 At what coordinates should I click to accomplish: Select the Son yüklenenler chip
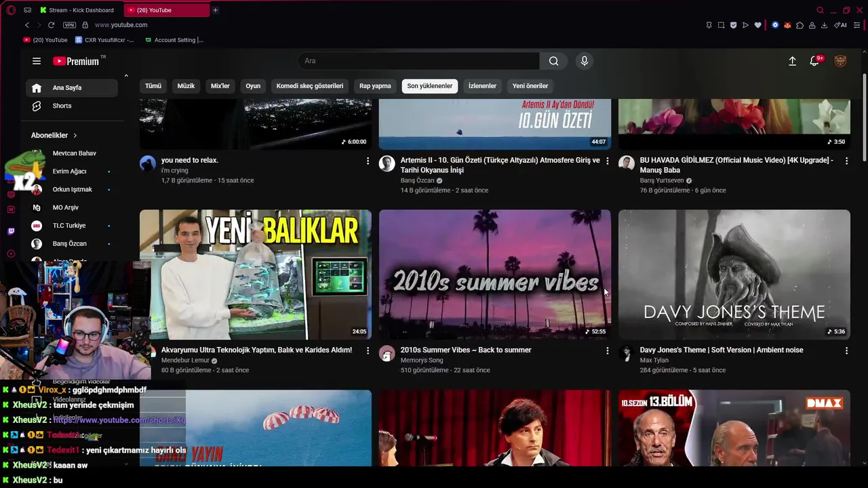430,86
